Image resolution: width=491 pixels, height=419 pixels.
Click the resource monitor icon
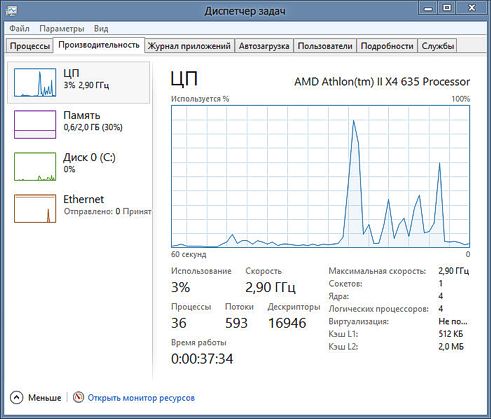tap(78, 397)
